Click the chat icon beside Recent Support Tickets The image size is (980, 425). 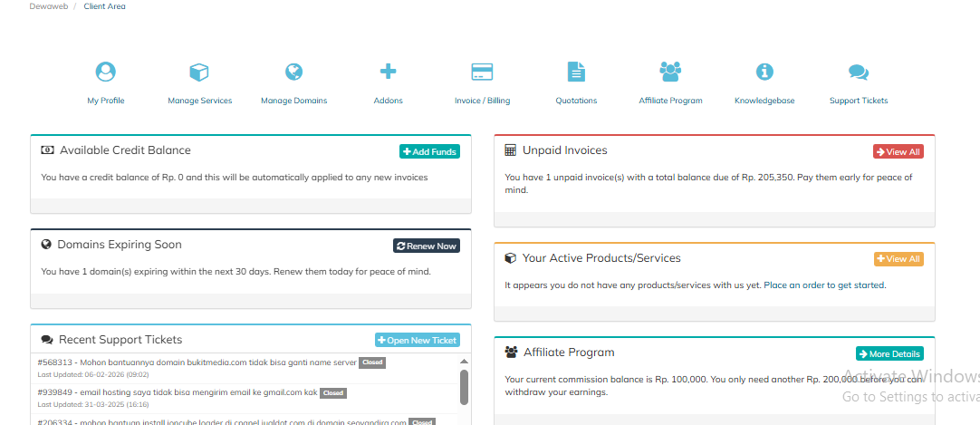[x=47, y=340]
